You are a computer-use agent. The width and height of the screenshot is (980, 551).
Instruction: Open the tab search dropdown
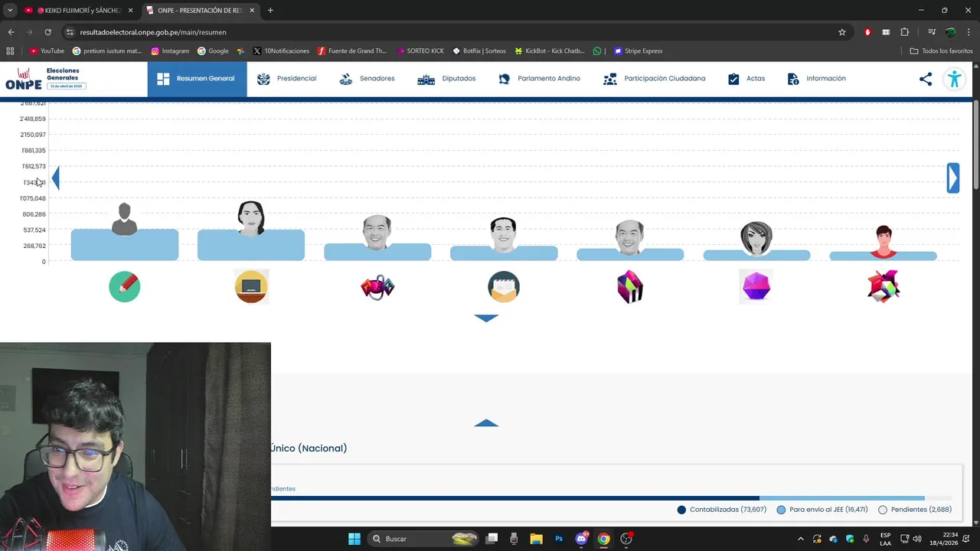click(x=10, y=10)
